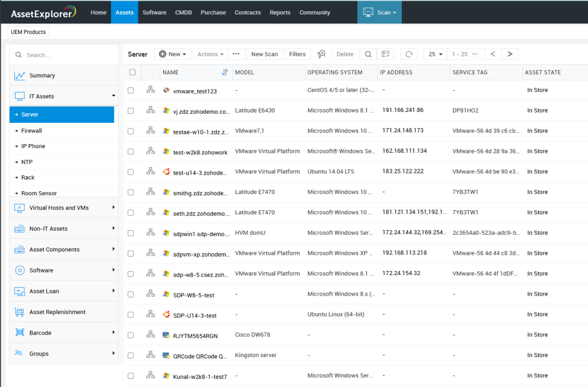Open the Contracts tab

pos(247,13)
